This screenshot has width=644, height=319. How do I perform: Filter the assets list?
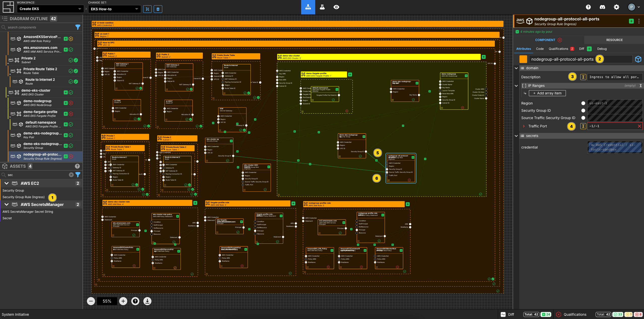point(78,175)
